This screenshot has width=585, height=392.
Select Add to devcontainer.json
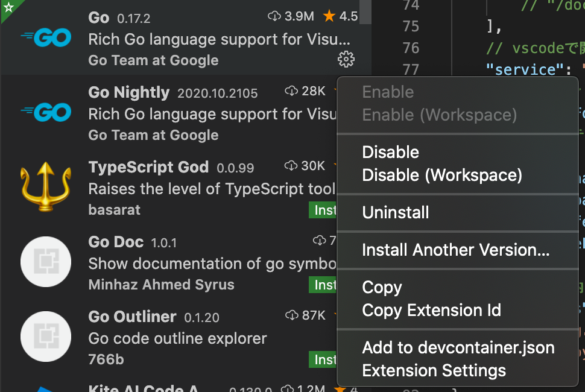click(x=458, y=347)
